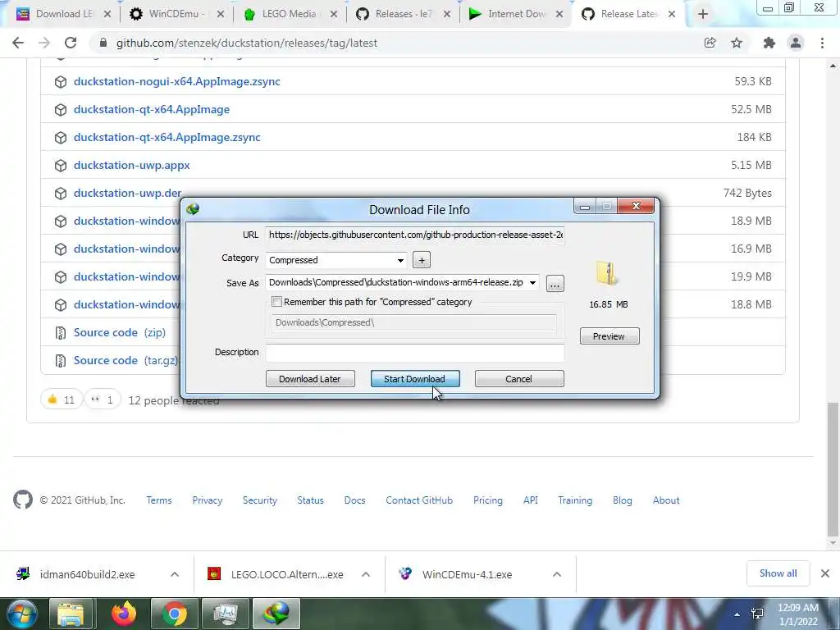This screenshot has width=840, height=630.
Task: Open WinCDEmu-4.1.exe from downloads bar
Action: 467,574
